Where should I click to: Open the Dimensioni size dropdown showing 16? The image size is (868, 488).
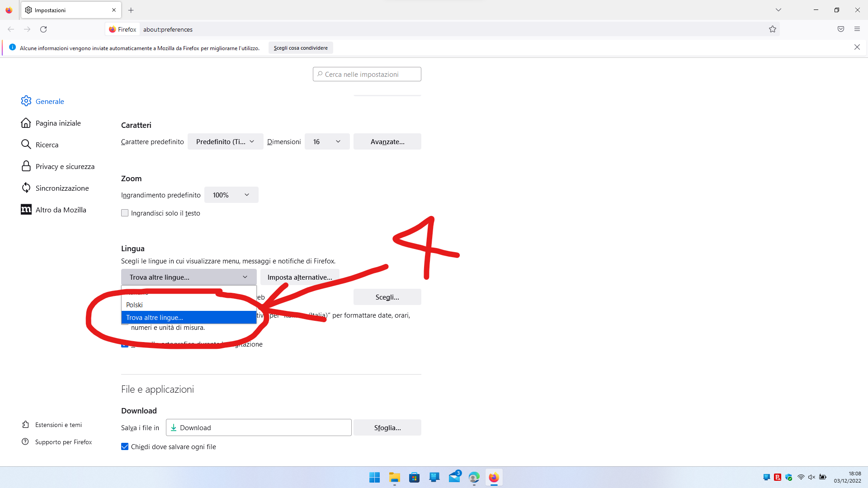[327, 142]
